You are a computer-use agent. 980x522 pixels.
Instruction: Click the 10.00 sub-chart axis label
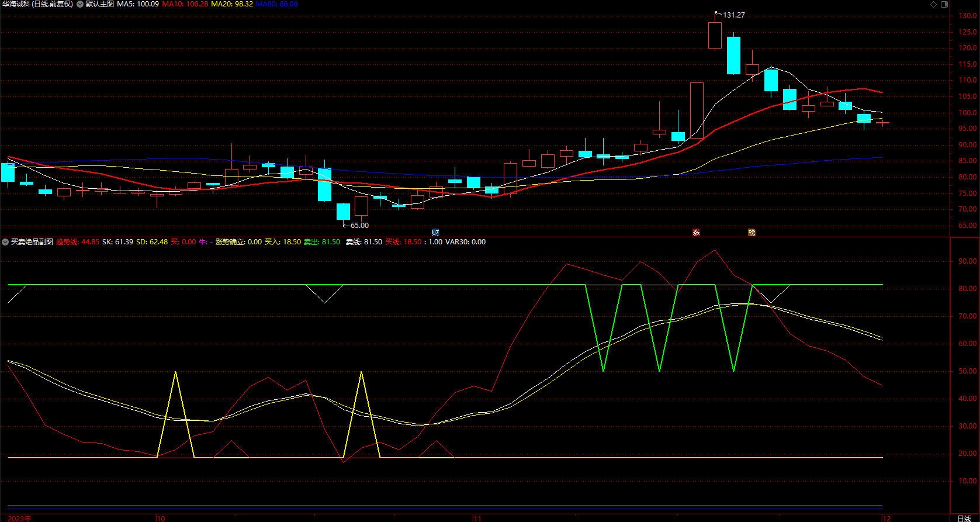pyautogui.click(x=967, y=481)
